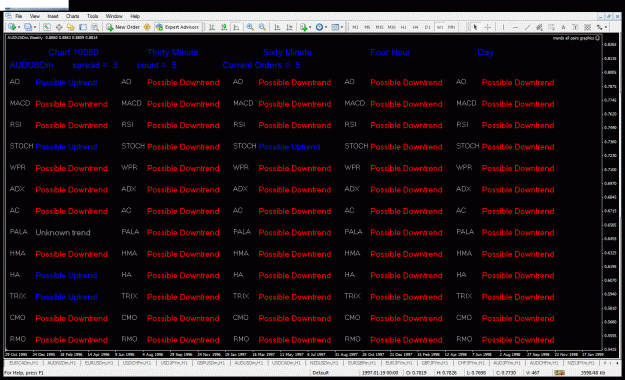Open the Tools menu
The image size is (625, 380).
point(92,16)
